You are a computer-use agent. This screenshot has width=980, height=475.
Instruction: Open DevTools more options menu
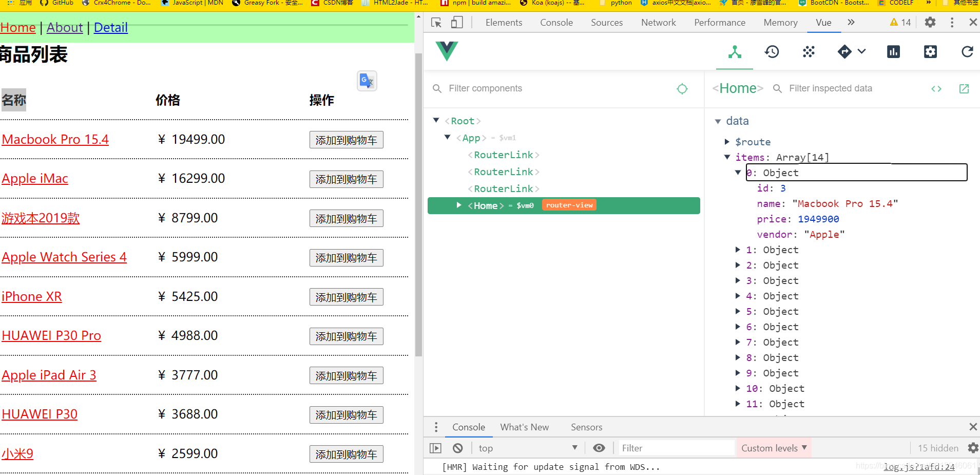click(952, 22)
